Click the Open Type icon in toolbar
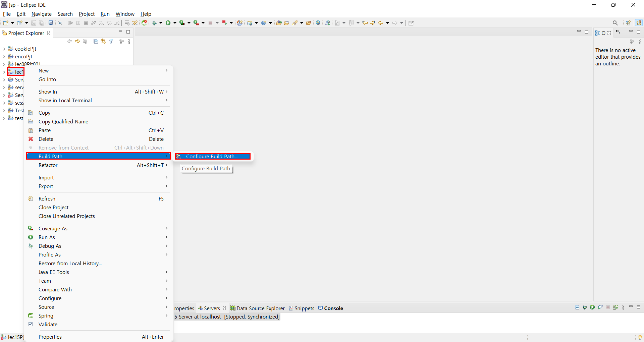Image resolution: width=644 pixels, height=342 pixels. [x=279, y=23]
